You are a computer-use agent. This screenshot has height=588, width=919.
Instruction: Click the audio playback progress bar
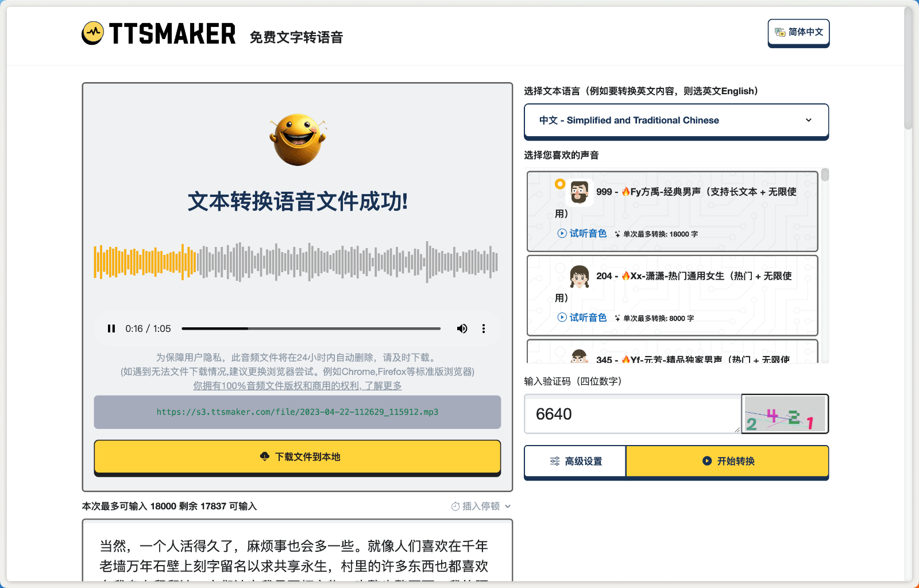(310, 328)
